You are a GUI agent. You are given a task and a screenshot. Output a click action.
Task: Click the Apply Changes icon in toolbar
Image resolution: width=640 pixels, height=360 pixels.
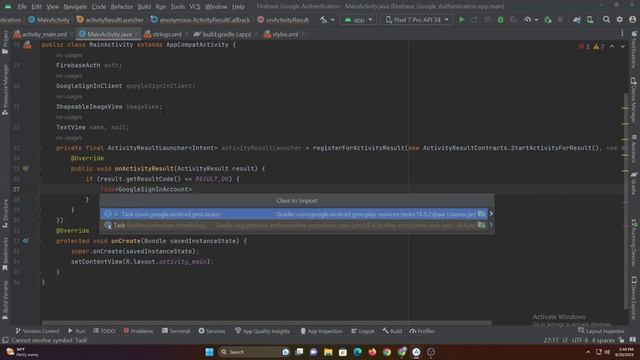474,20
